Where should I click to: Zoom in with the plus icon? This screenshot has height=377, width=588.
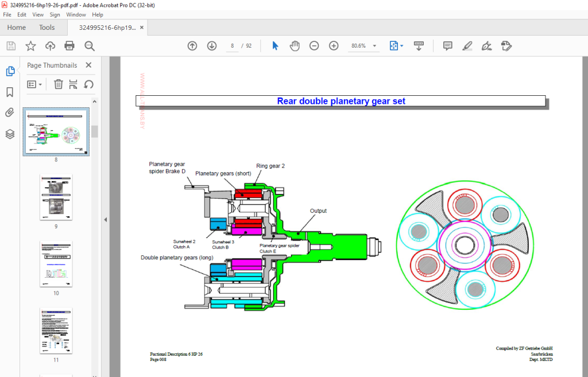click(334, 46)
